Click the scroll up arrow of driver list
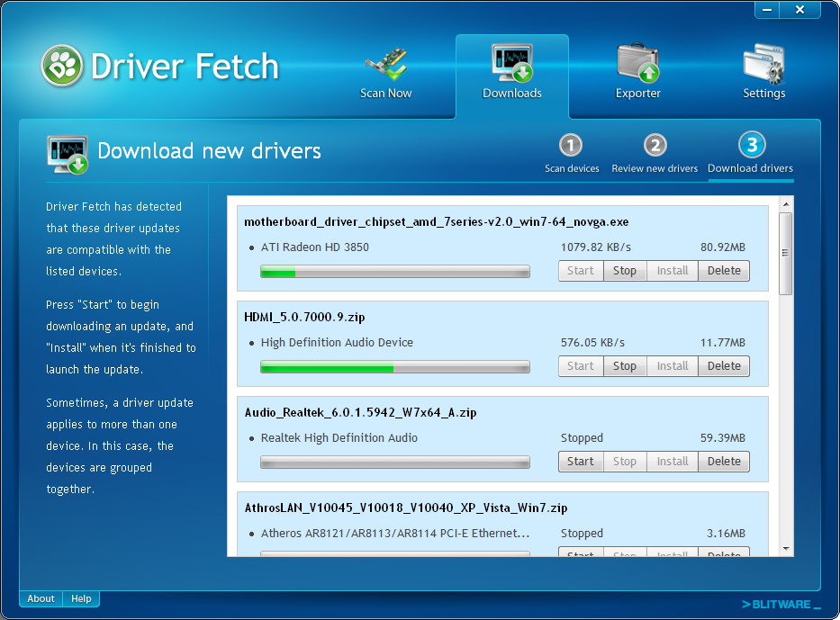The width and height of the screenshot is (840, 620). [786, 204]
